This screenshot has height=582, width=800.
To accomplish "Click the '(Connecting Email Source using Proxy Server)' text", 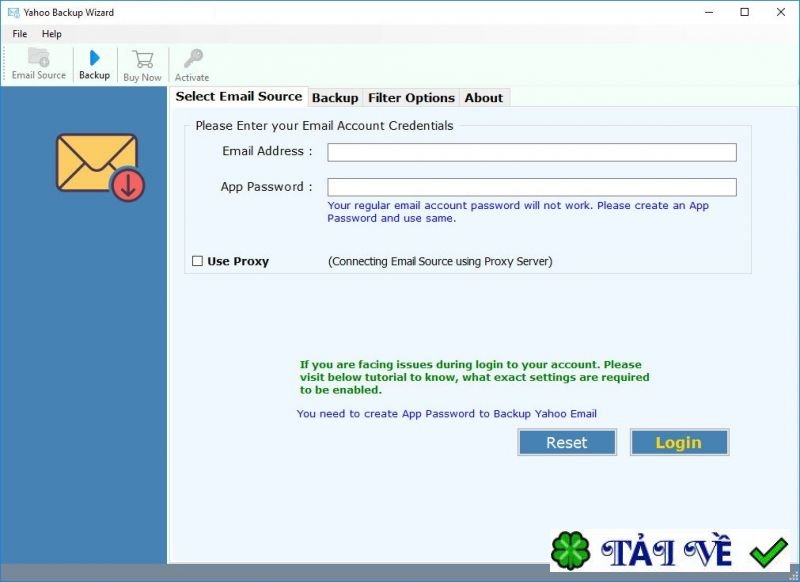I will pos(440,261).
